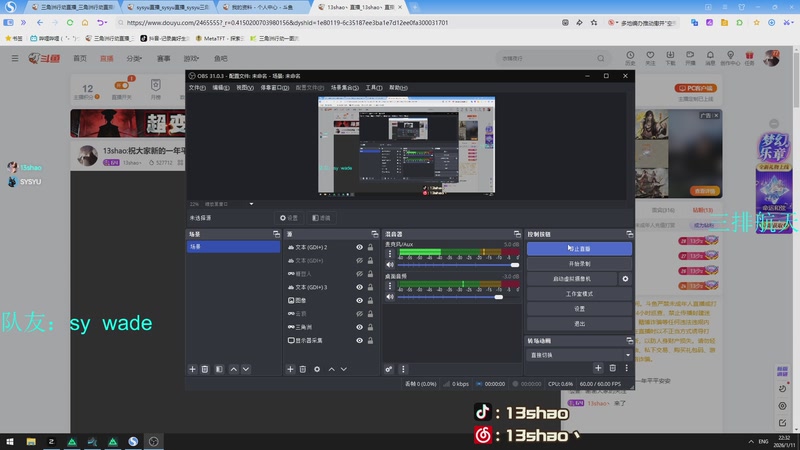Open transition properties three-dots menu

click(x=627, y=368)
